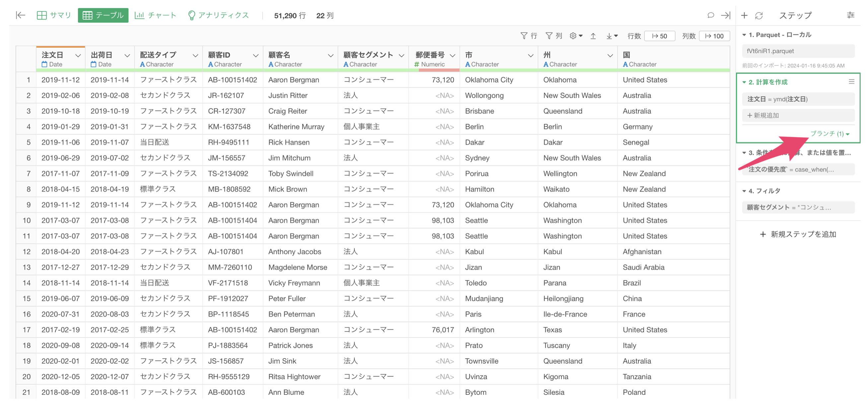Screen dimensions: 868x409
Task: Filter columns with 列 funnel icon
Action: tap(554, 36)
